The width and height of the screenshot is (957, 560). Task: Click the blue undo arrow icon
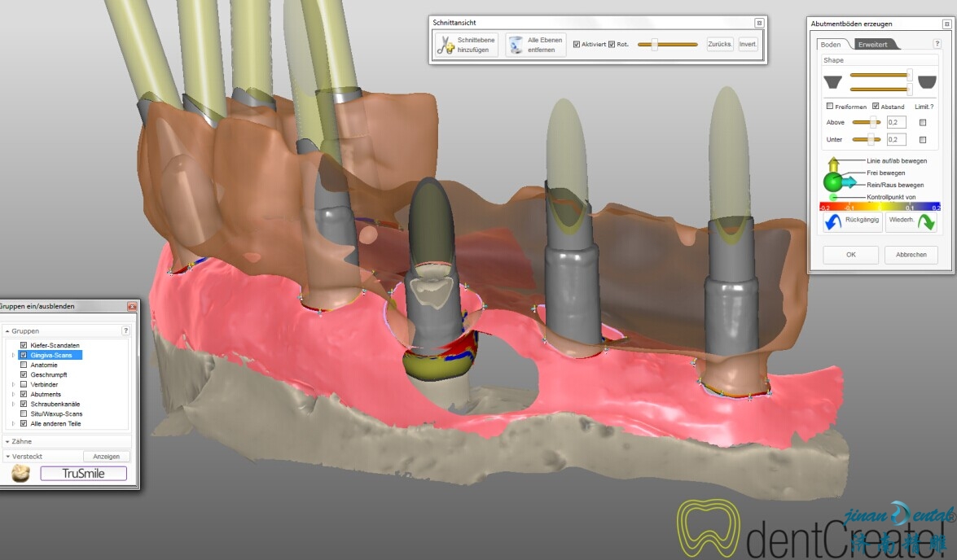pos(833,221)
